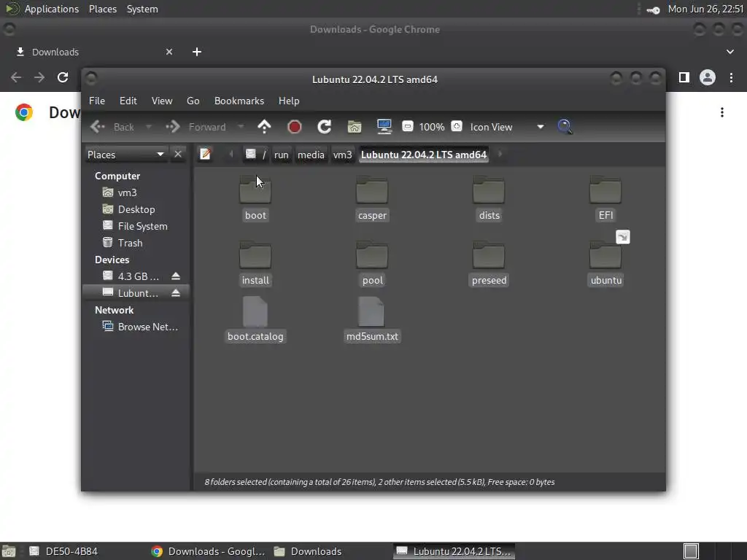
Task: Open the Forward history dropdown arrow
Action: coord(241,127)
